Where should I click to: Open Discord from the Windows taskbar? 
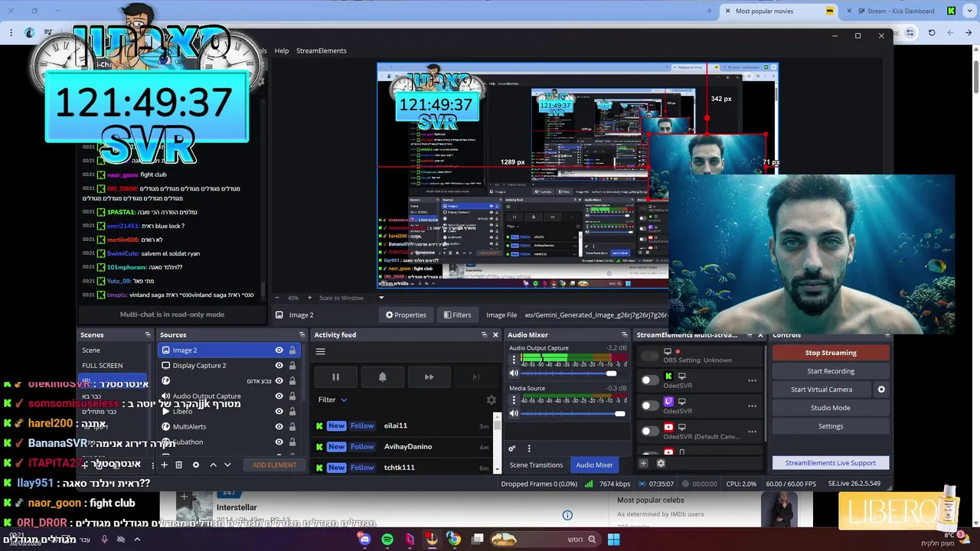coord(364,540)
